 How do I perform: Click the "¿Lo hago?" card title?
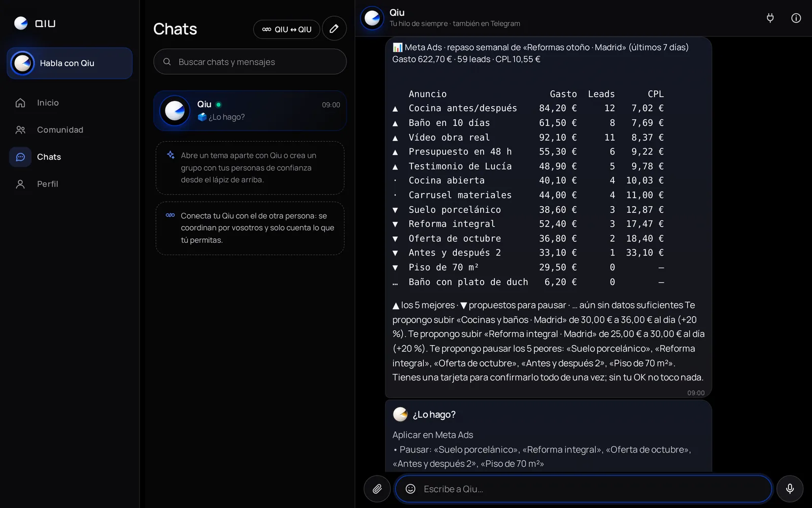pos(434,415)
